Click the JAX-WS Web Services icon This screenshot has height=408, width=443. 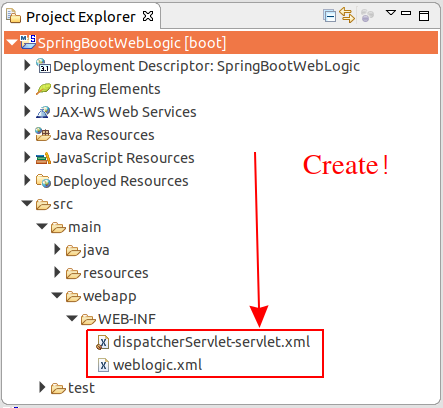(x=43, y=112)
